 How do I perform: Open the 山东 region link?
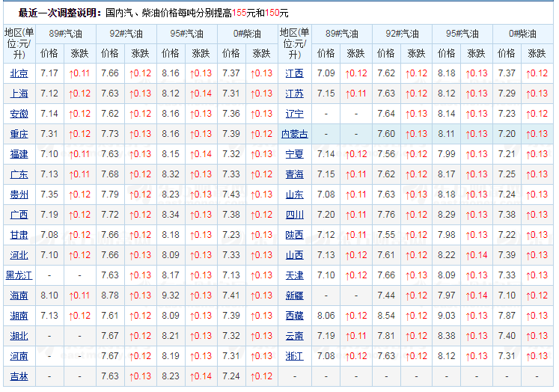point(295,195)
